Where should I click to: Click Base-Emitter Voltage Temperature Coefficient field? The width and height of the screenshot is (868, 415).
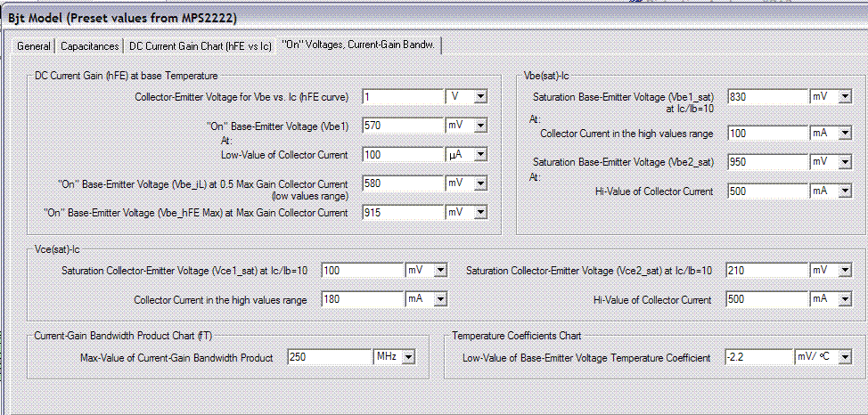759,357
